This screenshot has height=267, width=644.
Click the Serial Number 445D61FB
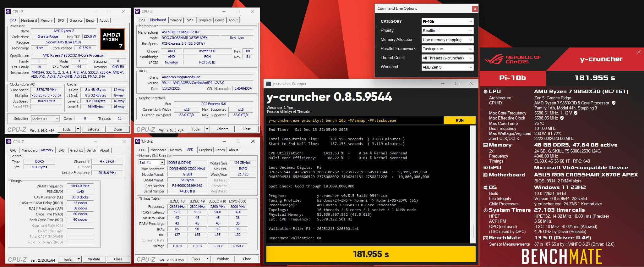(x=187, y=191)
